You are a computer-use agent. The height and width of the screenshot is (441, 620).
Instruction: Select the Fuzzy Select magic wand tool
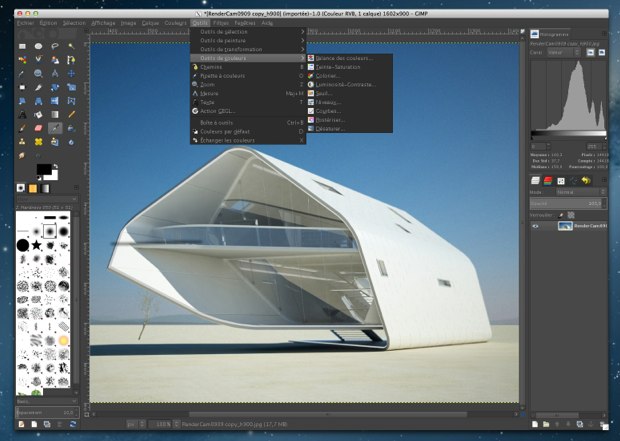pos(71,46)
